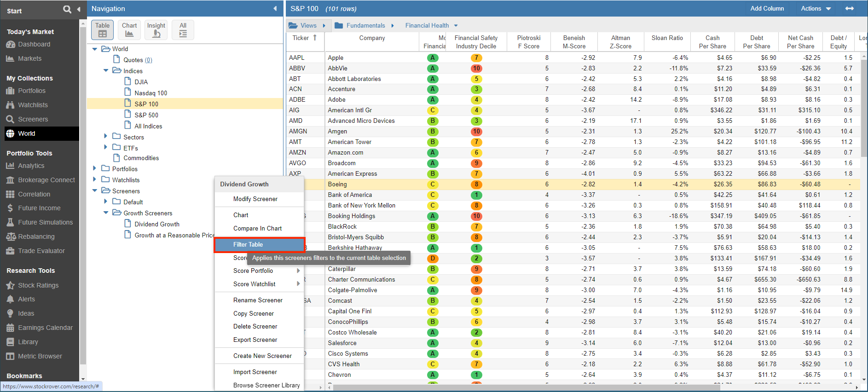The image size is (868, 392).
Task: Select Dividend Growth screener
Action: pos(156,224)
